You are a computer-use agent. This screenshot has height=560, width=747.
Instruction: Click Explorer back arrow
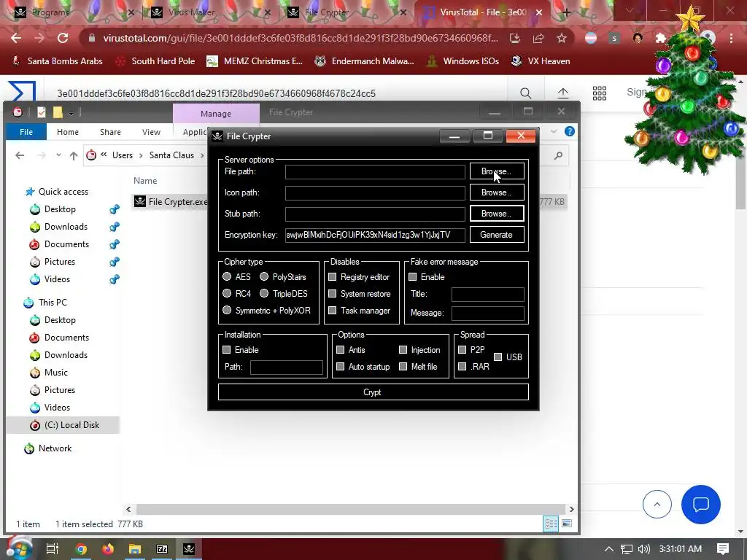point(20,155)
